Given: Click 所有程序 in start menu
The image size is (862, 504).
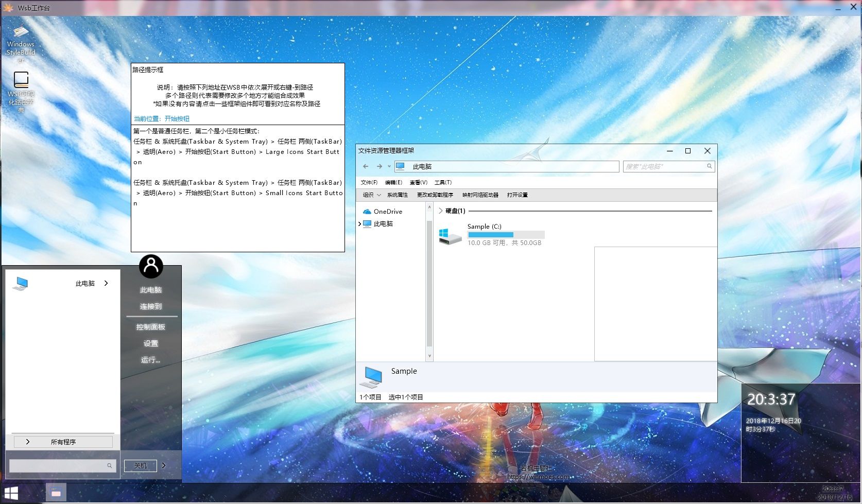Looking at the screenshot, I should click(x=63, y=442).
